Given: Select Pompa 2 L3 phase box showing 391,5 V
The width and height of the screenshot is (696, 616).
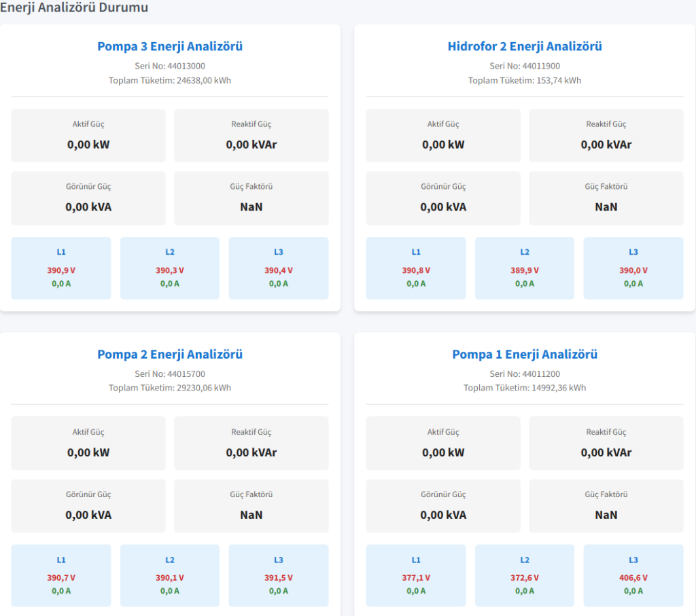Looking at the screenshot, I should click(x=279, y=576).
